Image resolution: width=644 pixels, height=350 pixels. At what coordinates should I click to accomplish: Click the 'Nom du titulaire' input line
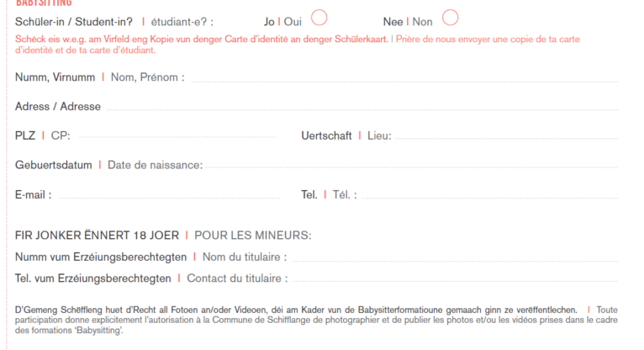pyautogui.click(x=455, y=257)
